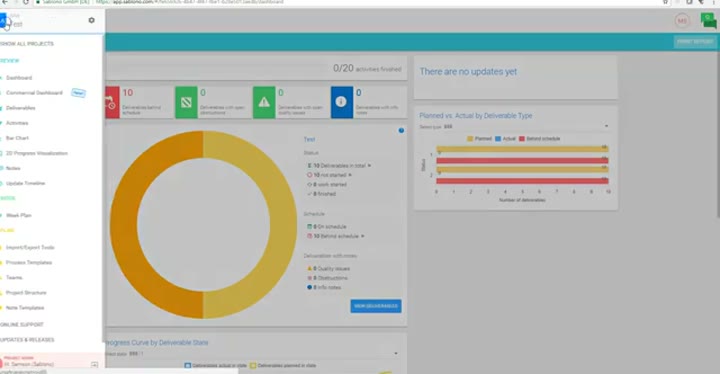Open Note Templates
This screenshot has height=374, width=720.
[25, 308]
